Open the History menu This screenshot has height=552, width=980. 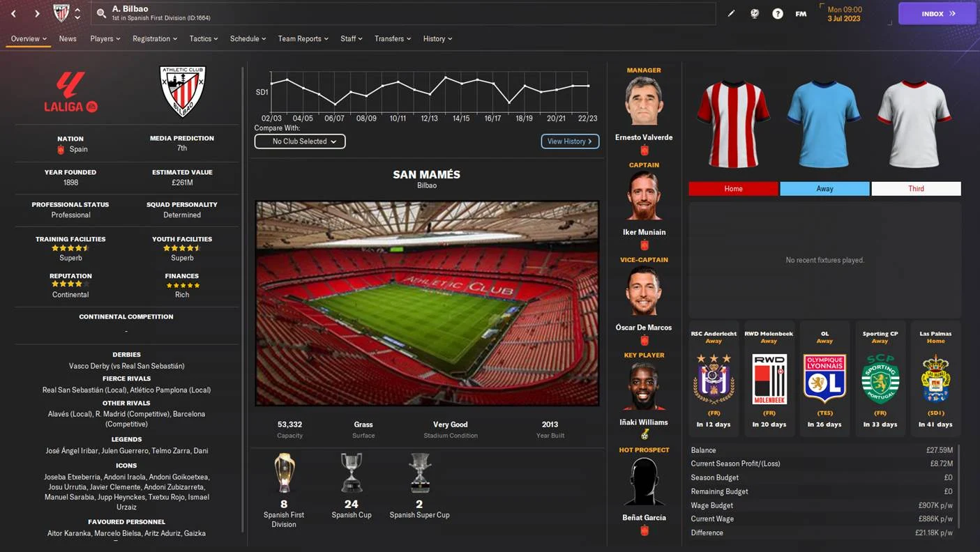pos(438,38)
